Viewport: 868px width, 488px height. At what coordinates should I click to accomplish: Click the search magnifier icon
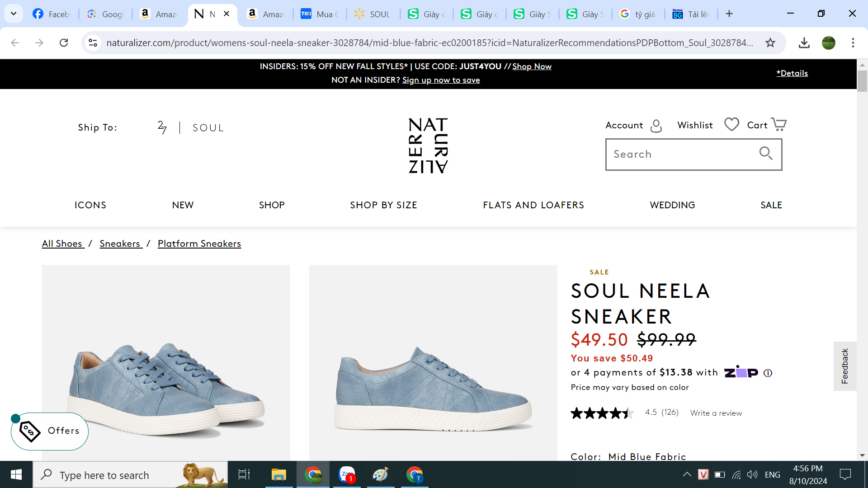click(765, 154)
